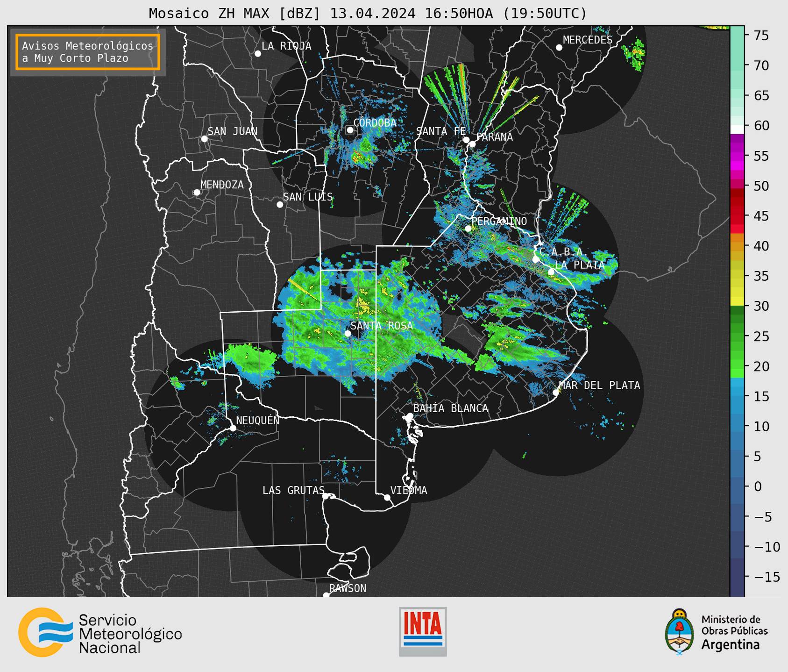Click the SANTA FE city marker

[466, 140]
